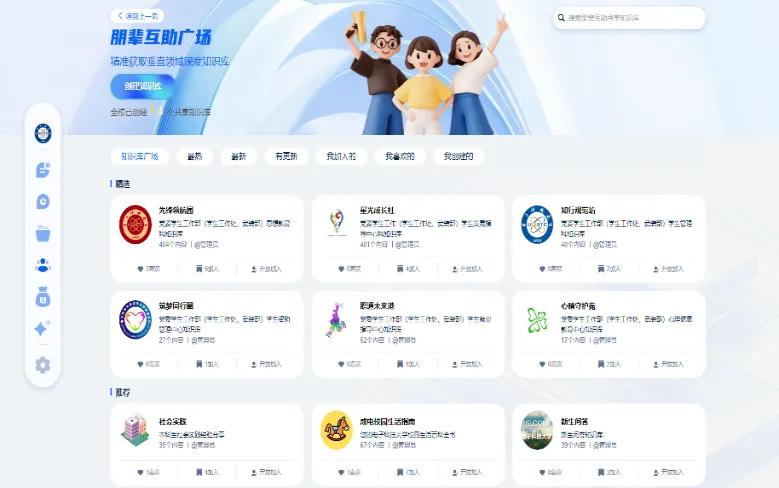Go back using 返回上一页 link
This screenshot has width=779, height=488.
(138, 16)
